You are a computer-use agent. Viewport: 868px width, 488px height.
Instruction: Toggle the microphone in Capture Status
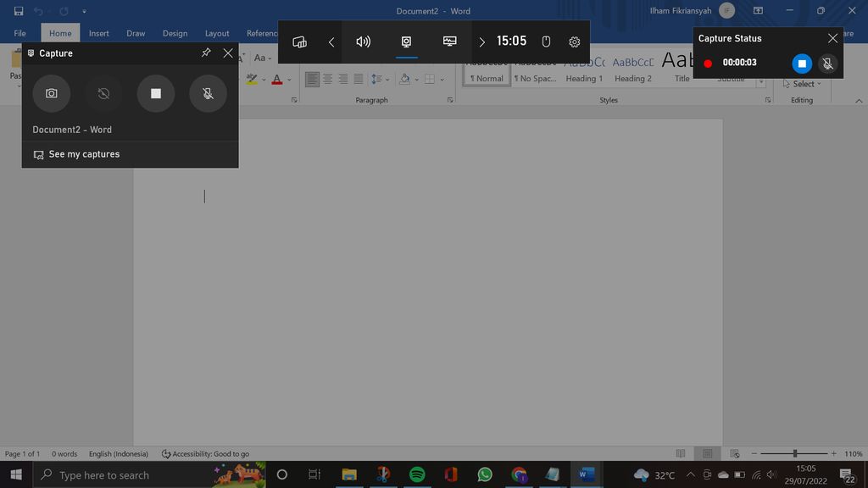[x=827, y=62]
